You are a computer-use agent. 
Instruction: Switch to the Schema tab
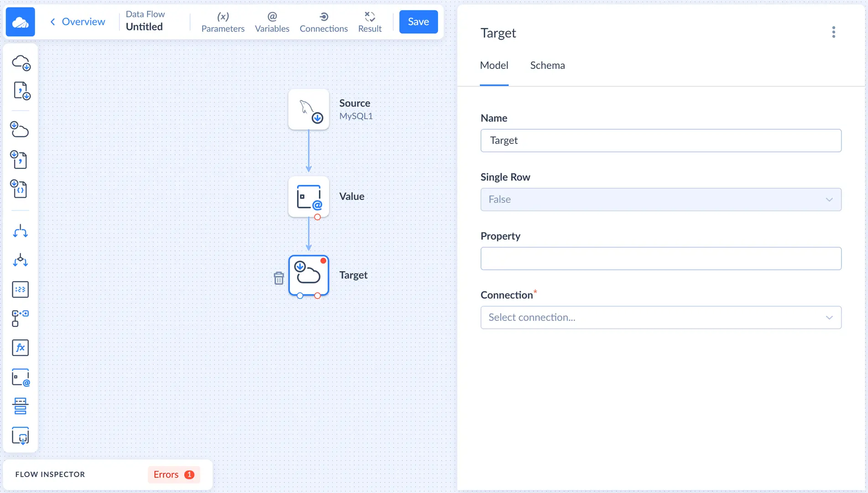tap(547, 66)
